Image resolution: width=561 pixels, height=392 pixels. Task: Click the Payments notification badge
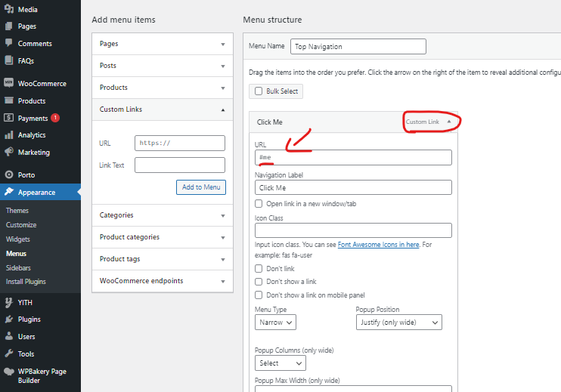click(x=55, y=118)
